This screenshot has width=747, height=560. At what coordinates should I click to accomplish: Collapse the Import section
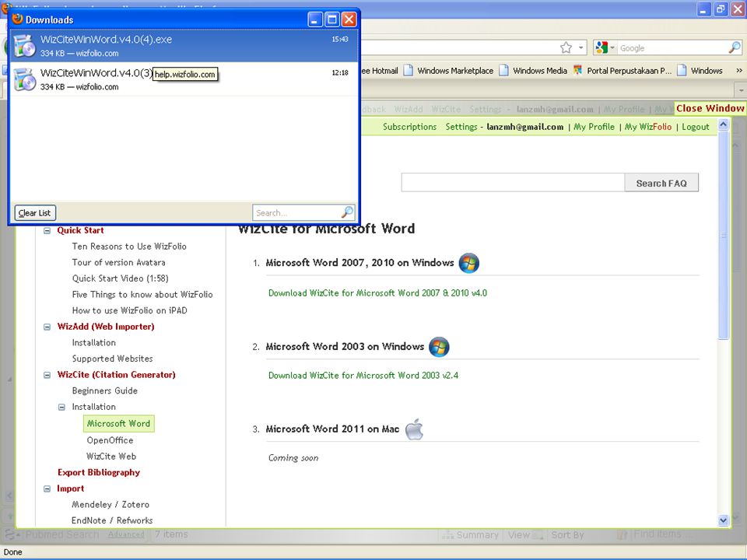tap(47, 489)
